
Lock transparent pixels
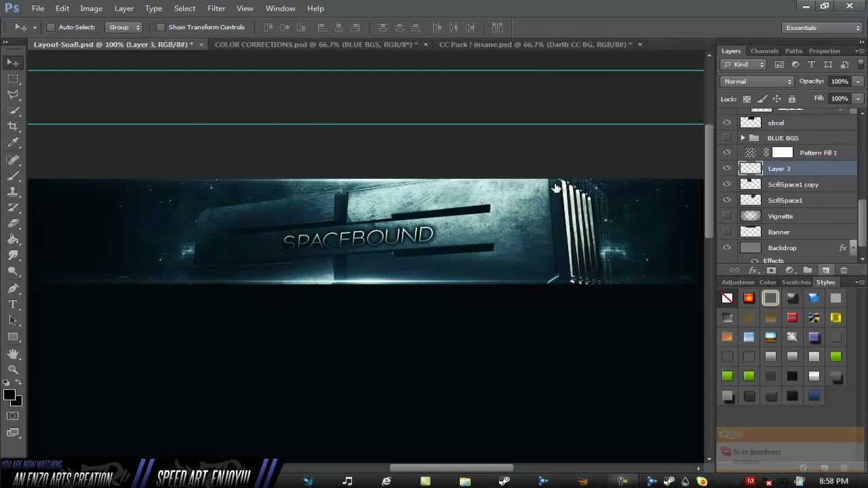tap(747, 99)
